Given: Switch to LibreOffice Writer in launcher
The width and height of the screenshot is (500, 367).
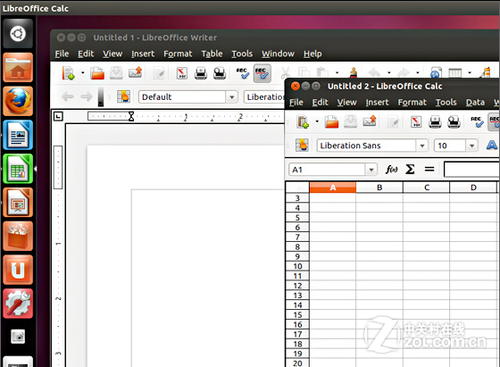Looking at the screenshot, I should click(18, 135).
